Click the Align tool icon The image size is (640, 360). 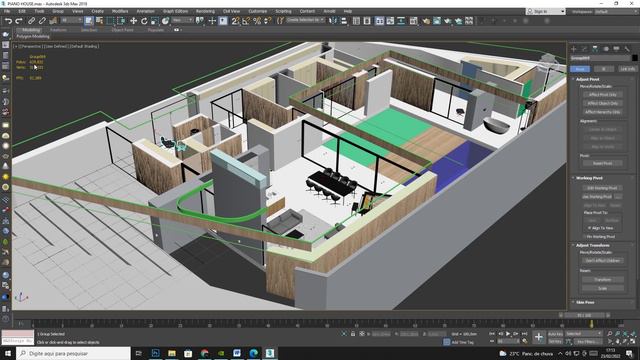[344, 21]
